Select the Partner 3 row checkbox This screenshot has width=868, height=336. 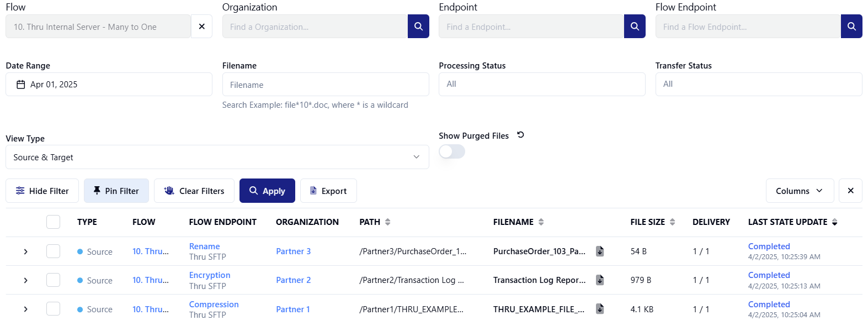(x=53, y=251)
